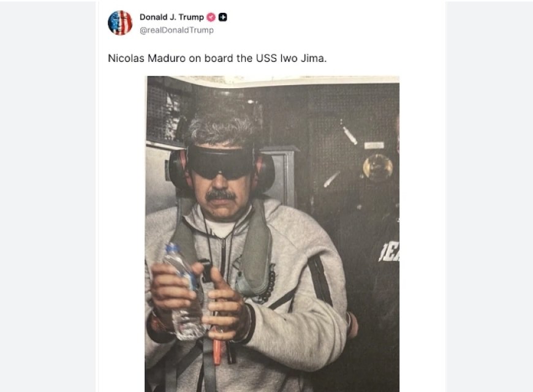Click the dark goggles in the photo
This screenshot has width=533, height=392.
point(221,160)
